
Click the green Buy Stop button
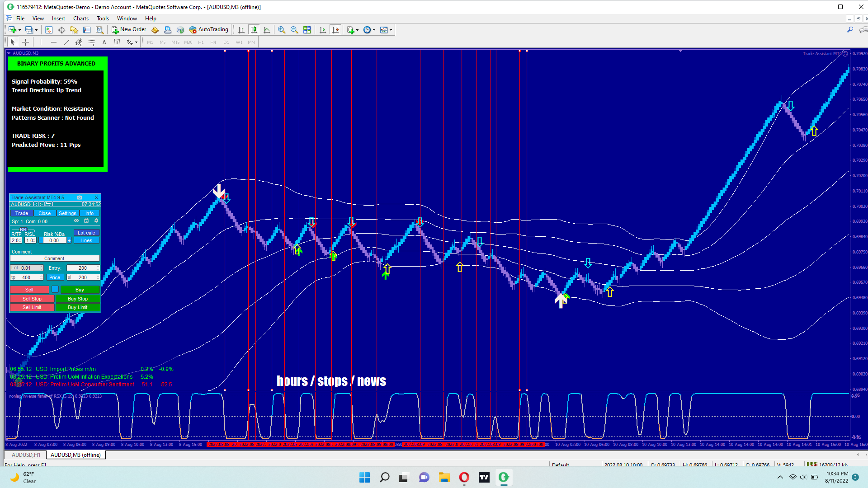tap(78, 299)
